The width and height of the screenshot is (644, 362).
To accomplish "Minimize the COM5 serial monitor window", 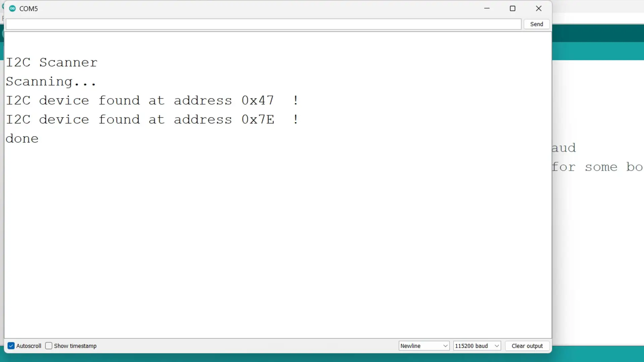I will coord(487,8).
